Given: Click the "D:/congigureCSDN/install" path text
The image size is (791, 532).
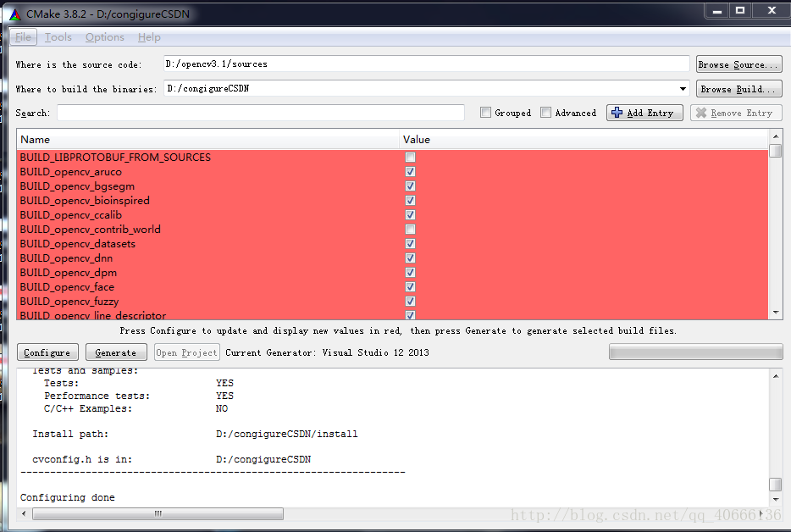Looking at the screenshot, I should 287,434.
